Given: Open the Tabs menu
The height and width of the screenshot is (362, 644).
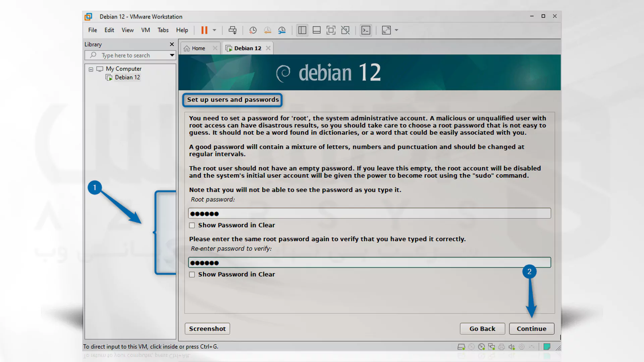Looking at the screenshot, I should click(163, 30).
